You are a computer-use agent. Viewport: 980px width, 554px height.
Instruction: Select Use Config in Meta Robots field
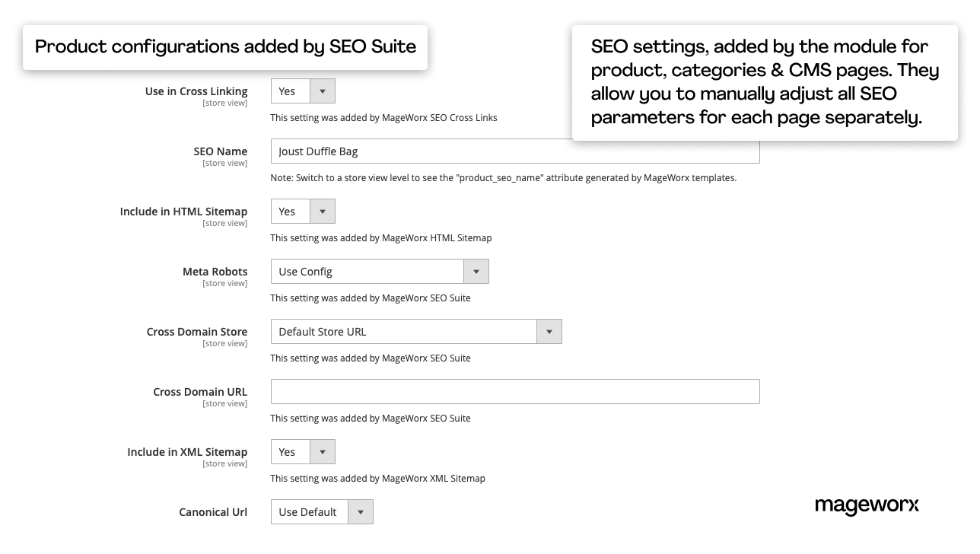click(367, 271)
